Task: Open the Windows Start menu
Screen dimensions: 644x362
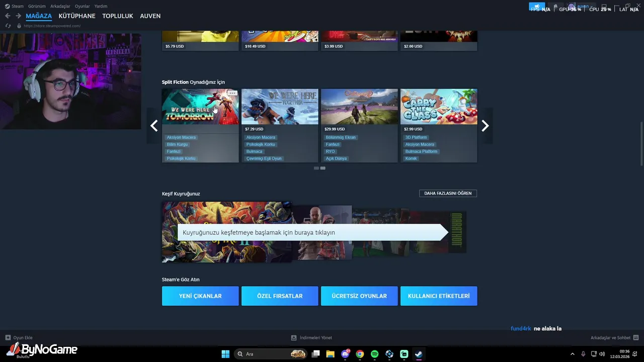Action: point(225,354)
